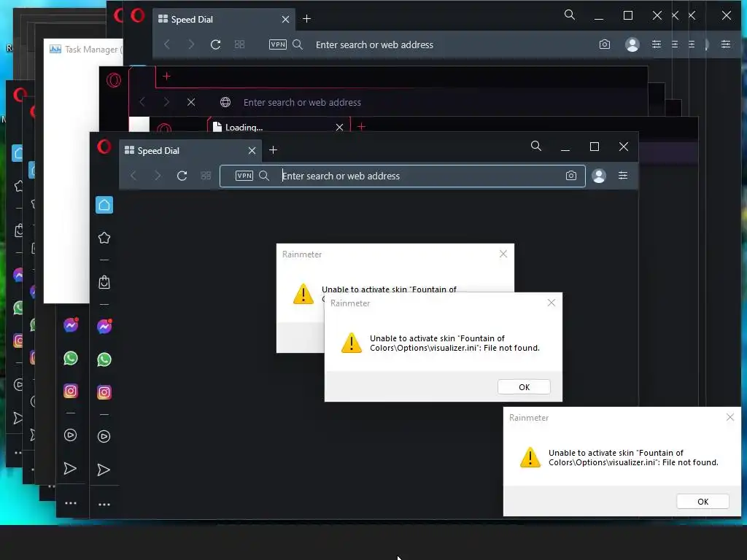This screenshot has height=560, width=747.
Task: Click Speed Dial grid icon in front Opera toolbar
Action: [x=206, y=176]
